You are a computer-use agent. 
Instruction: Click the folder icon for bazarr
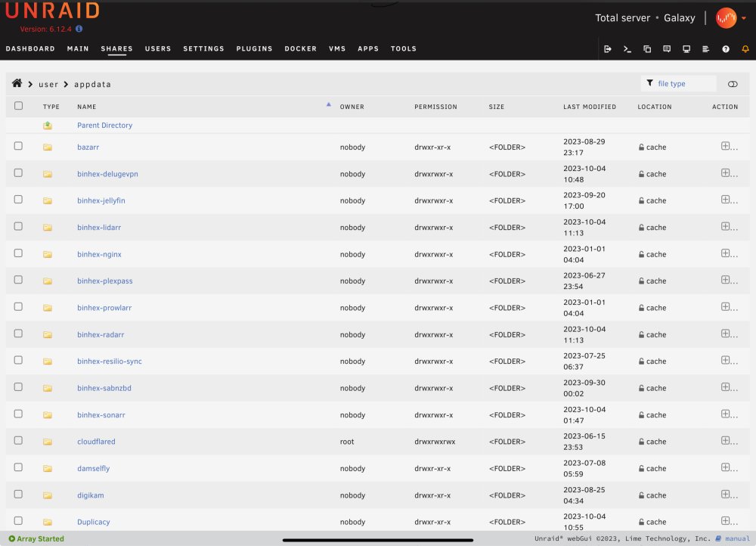[47, 147]
